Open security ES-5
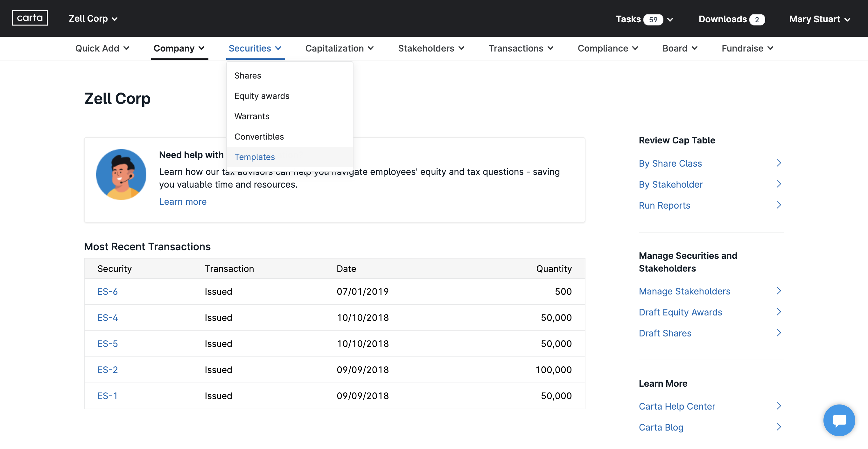Viewport: 868px width, 449px height. pos(108,343)
